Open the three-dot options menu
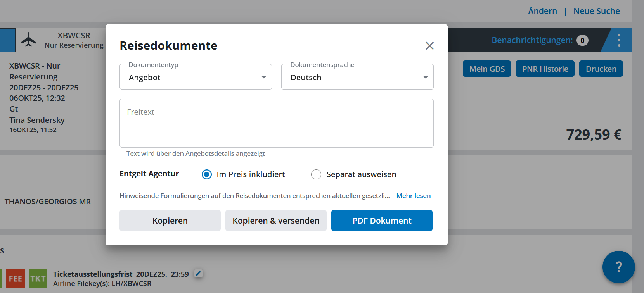Image resolution: width=644 pixels, height=293 pixels. pos(619,40)
